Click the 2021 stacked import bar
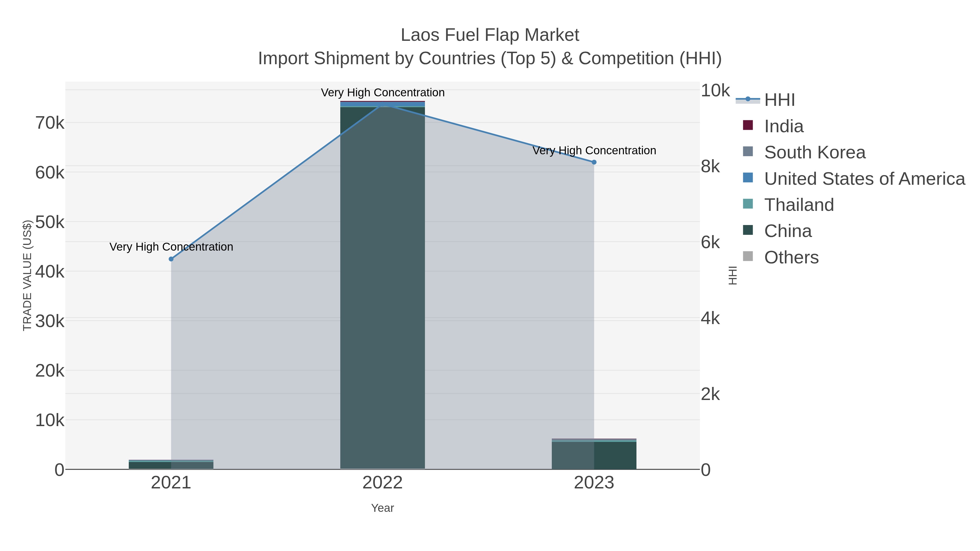 171,465
